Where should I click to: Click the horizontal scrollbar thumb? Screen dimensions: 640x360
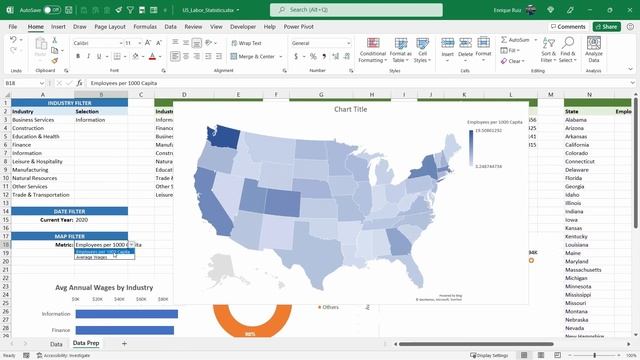(476, 344)
